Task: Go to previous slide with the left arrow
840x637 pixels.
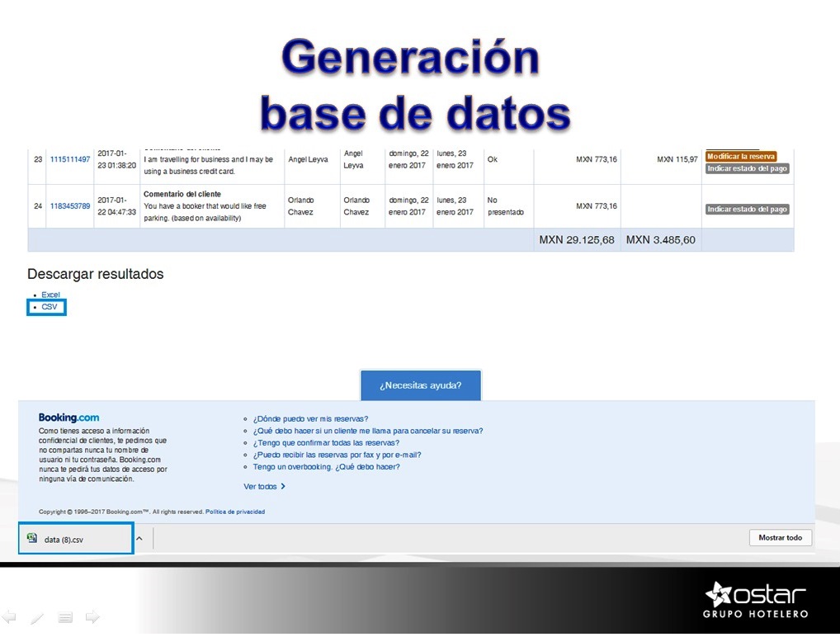Action: click(10, 616)
